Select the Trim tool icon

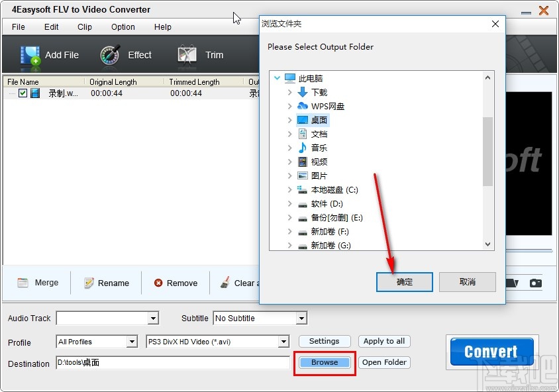187,54
